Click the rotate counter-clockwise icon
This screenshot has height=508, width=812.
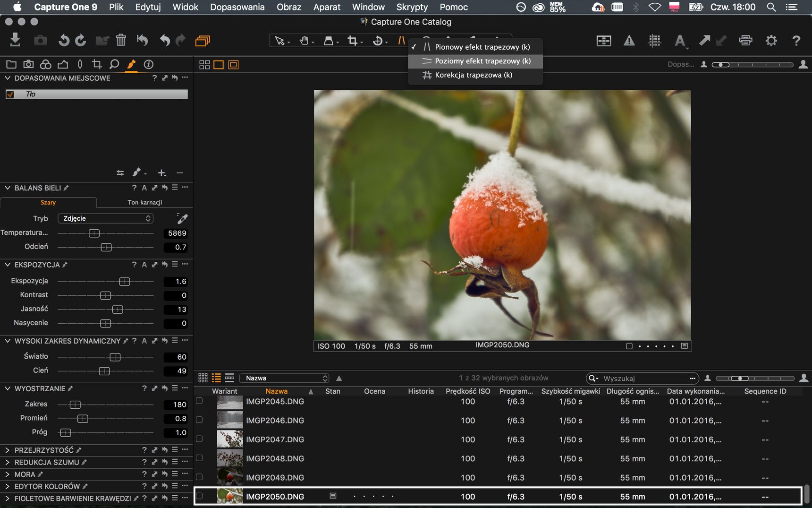[x=64, y=41]
